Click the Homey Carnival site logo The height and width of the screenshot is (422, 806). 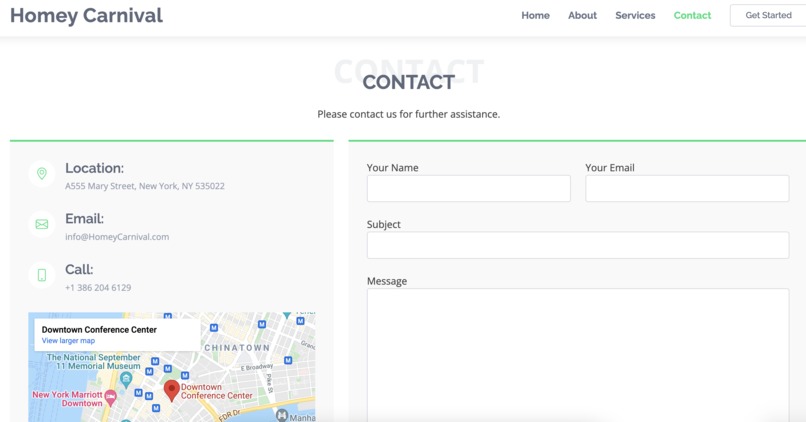86,15
